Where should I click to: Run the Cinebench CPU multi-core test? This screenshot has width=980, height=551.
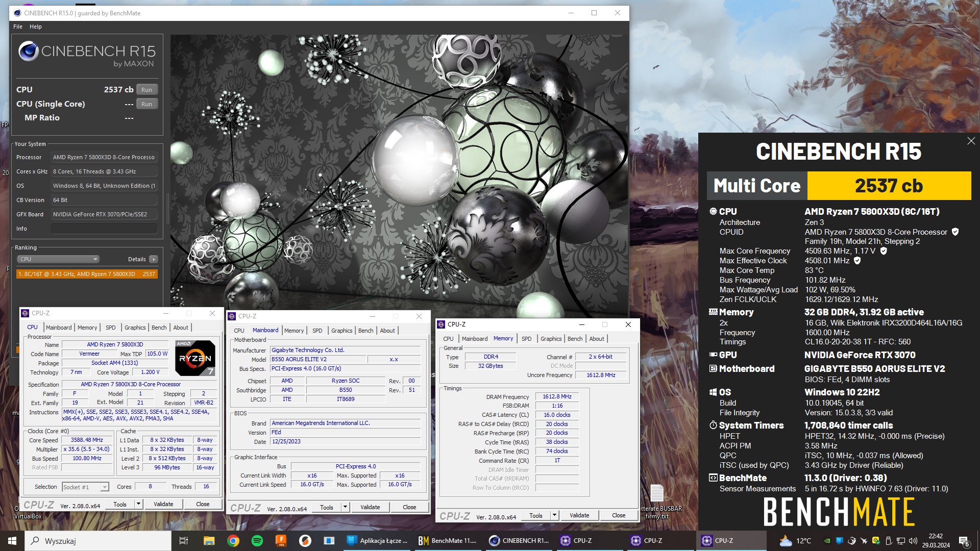[146, 90]
